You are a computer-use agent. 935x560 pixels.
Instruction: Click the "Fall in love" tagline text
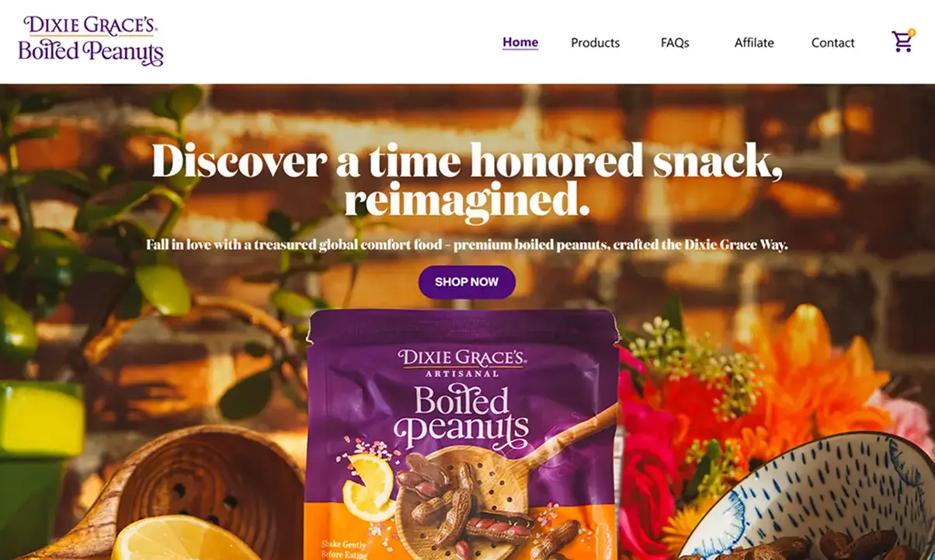tap(467, 245)
